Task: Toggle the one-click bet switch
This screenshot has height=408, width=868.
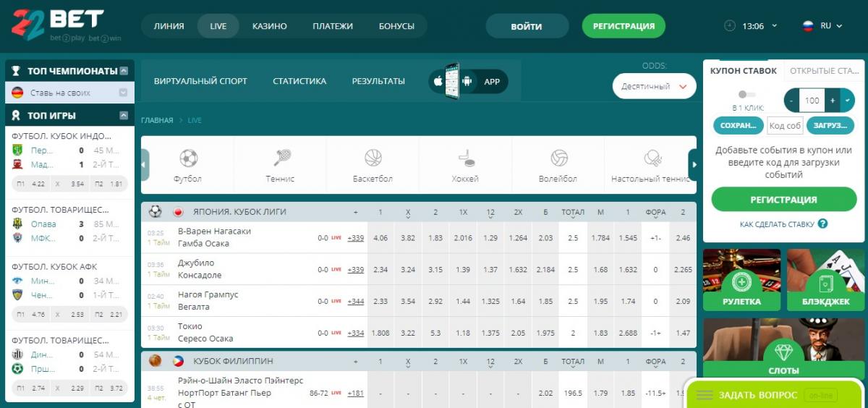Action: [746, 94]
